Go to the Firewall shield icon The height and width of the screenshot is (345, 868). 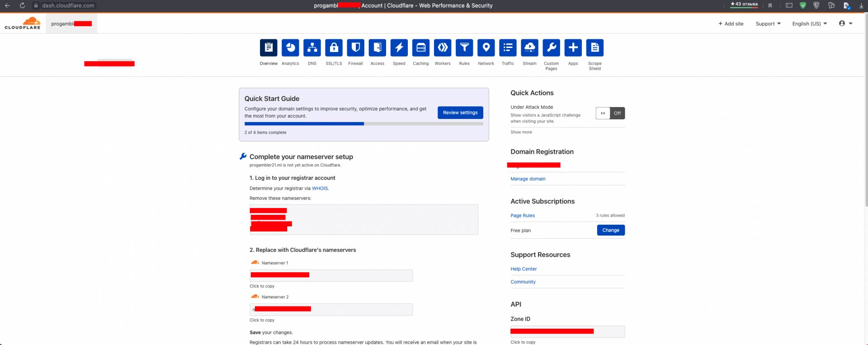click(x=355, y=48)
